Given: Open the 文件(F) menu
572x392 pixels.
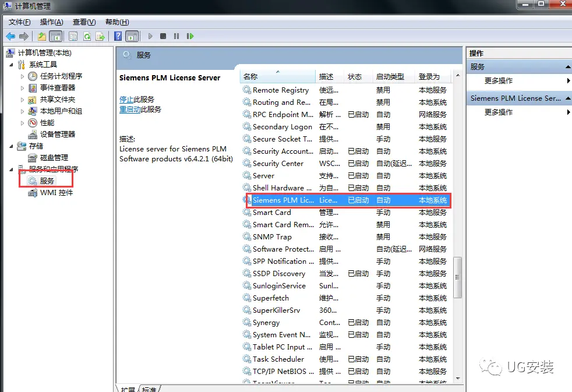Looking at the screenshot, I should tap(20, 22).
